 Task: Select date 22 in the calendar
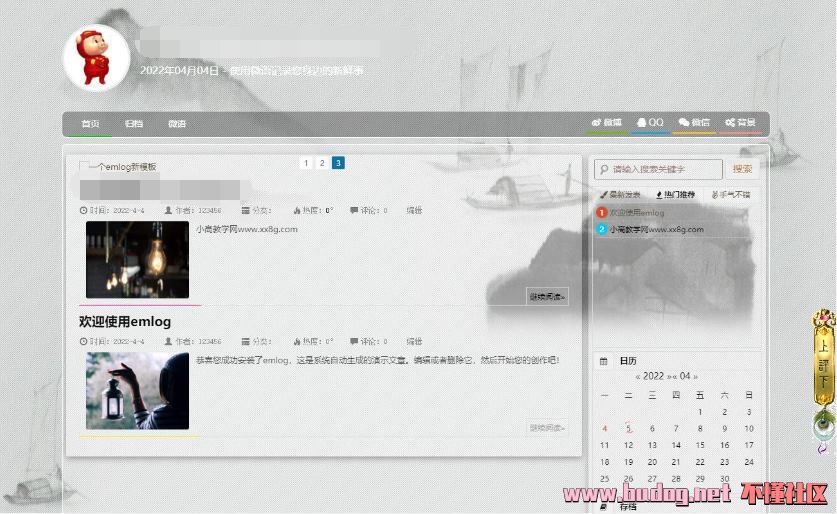[x=700, y=462]
